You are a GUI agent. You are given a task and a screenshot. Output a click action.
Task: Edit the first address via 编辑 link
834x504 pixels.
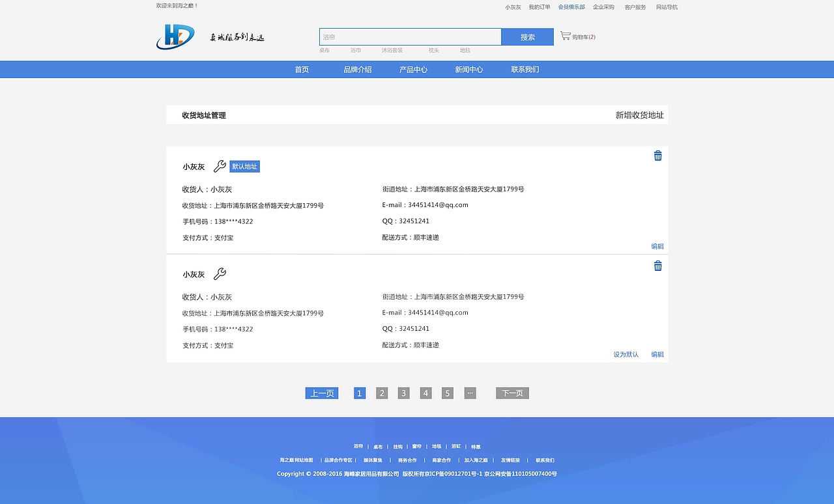[x=657, y=246]
